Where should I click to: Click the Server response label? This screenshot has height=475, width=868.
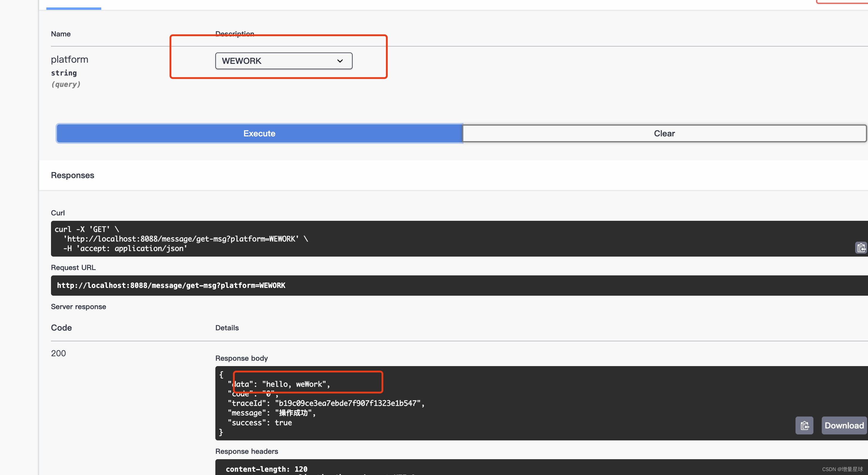(x=78, y=307)
